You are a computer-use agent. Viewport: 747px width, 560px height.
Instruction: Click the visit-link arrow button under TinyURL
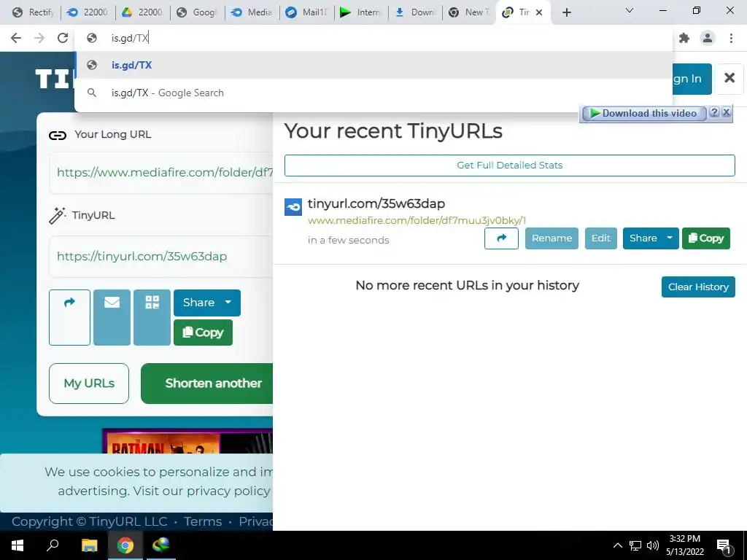click(69, 317)
